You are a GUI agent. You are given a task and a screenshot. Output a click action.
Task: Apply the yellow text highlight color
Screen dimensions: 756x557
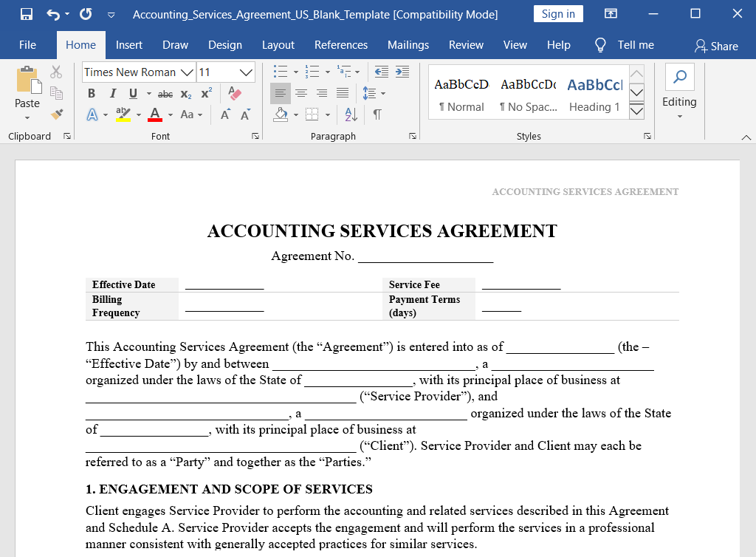tap(123, 115)
